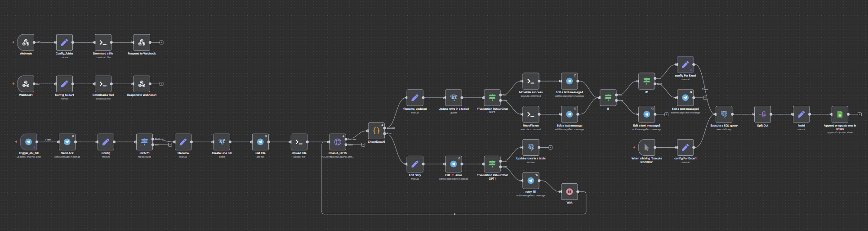Image resolution: width=868 pixels, height=231 pixels.
Task: Open the Upload File command node
Action: [299, 142]
